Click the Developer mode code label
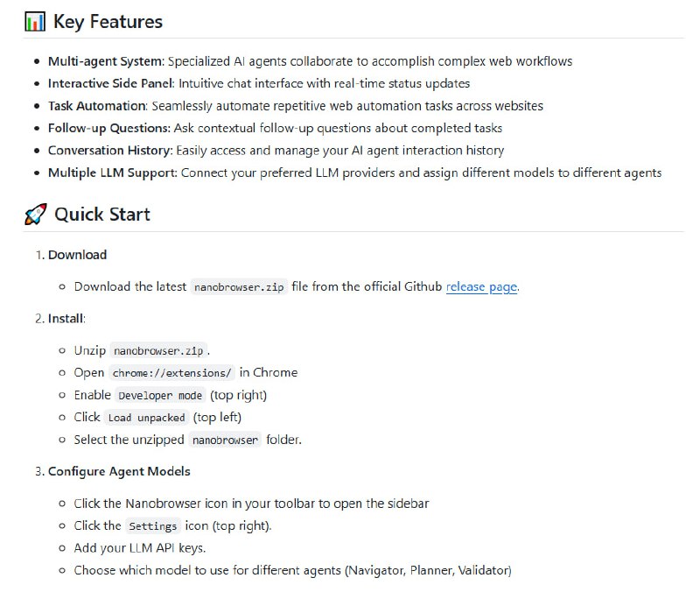This screenshot has height=592, width=700. (x=161, y=396)
